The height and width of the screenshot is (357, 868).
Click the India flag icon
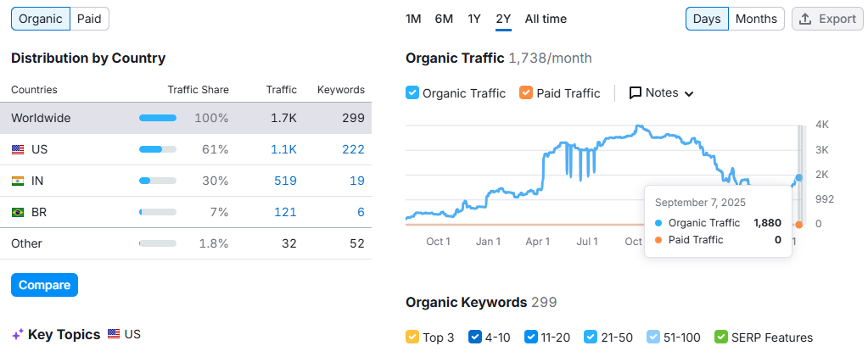click(18, 181)
